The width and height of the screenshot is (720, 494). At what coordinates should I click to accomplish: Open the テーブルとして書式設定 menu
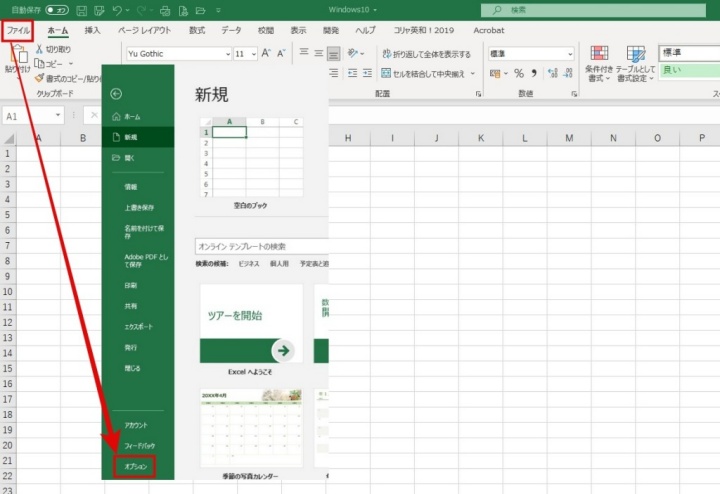pos(636,64)
